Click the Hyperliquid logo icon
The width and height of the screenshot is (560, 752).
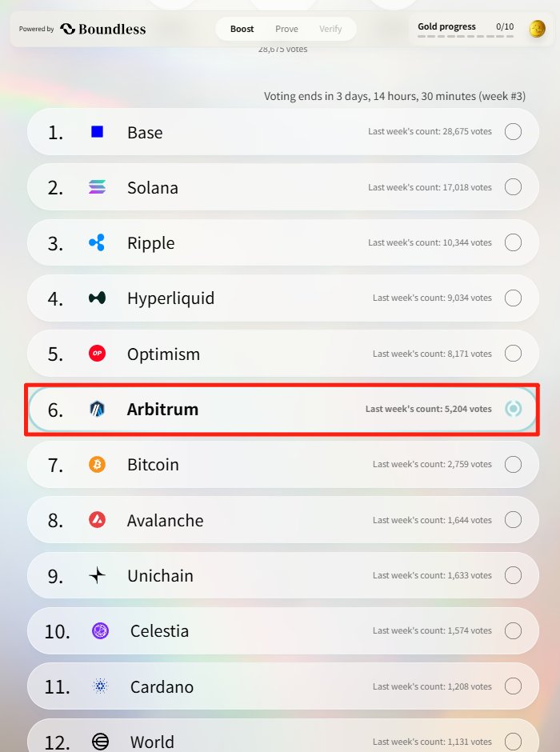tap(98, 298)
